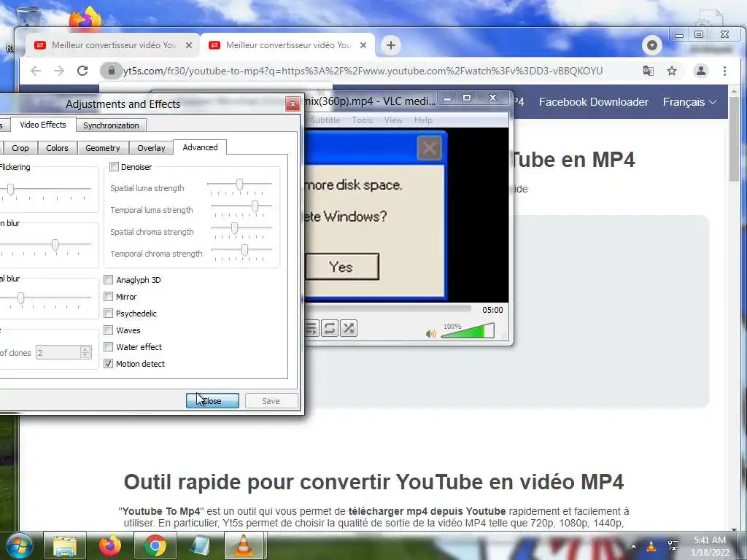Enable the Water effect checkbox
Screen dimensions: 747x560
109,346
